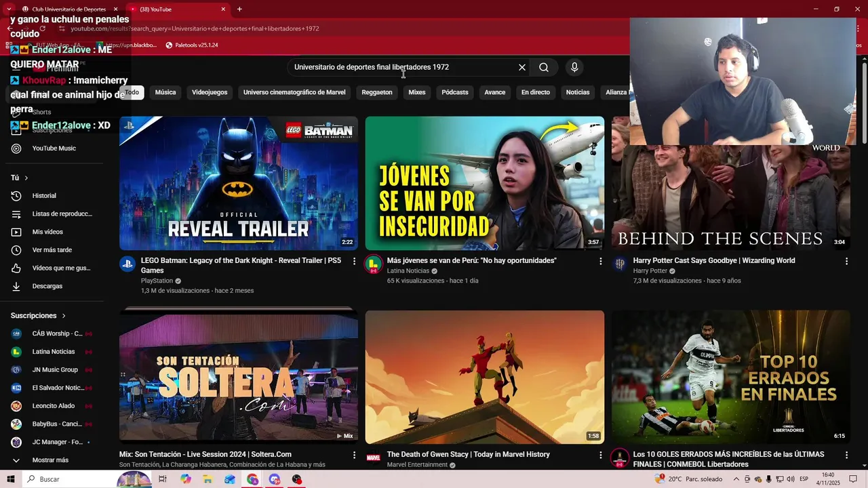Screen dimensions: 868x488
Task: Open the Harry Potter channel avatar
Action: pyautogui.click(x=620, y=264)
